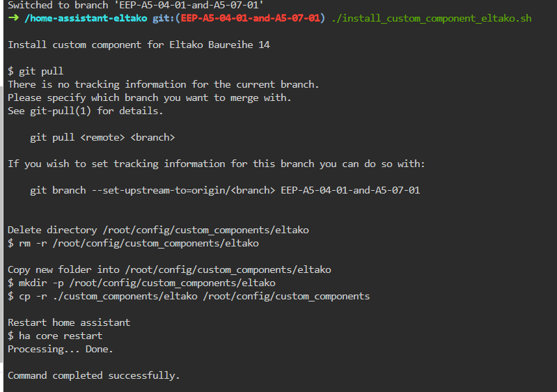Click 'Copy new folder into' output line

[x=169, y=269]
